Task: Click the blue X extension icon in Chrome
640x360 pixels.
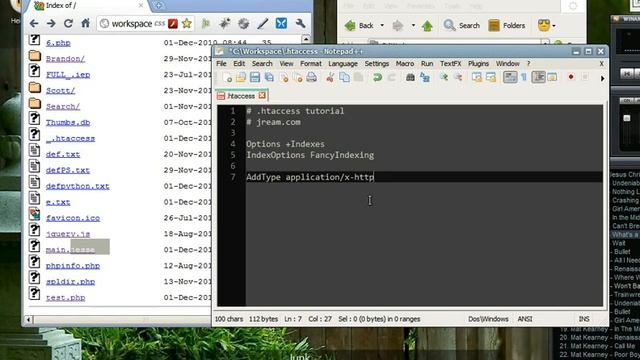Action: (x=281, y=23)
